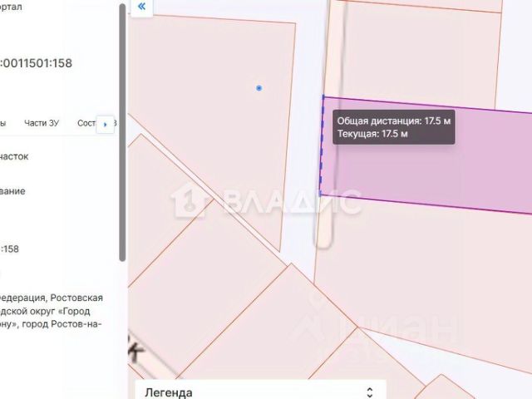Click the tab strip's right arrow button
The image size is (532, 399).
pos(106,125)
